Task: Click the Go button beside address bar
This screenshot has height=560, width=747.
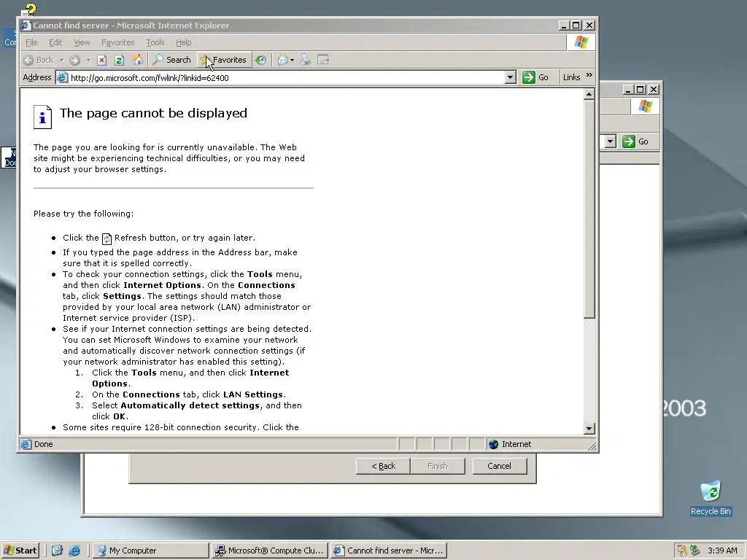Action: [x=535, y=77]
